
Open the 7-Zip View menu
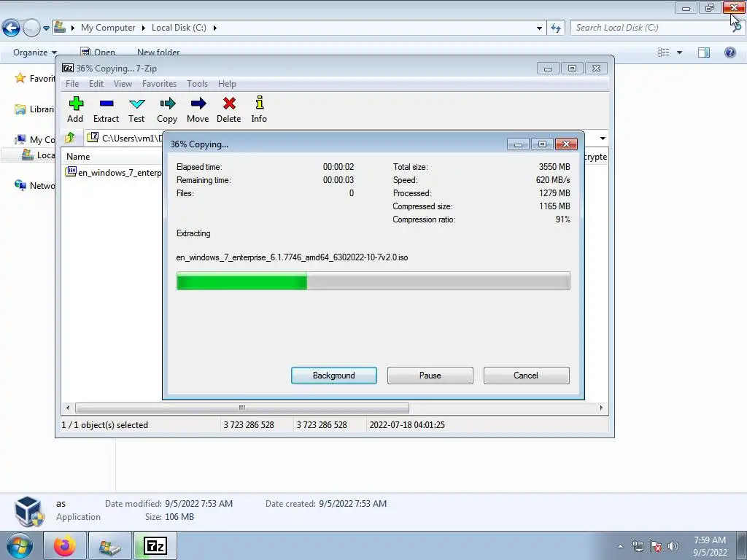pos(123,84)
